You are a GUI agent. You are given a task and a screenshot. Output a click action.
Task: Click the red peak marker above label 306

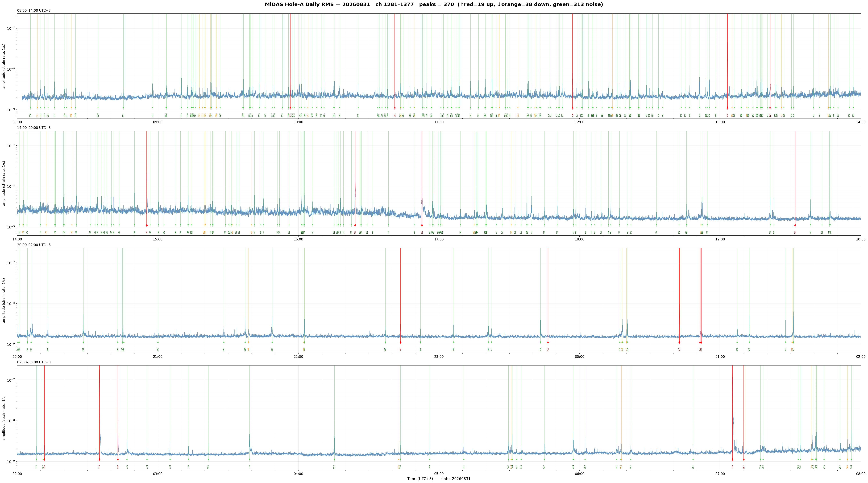[400, 342]
